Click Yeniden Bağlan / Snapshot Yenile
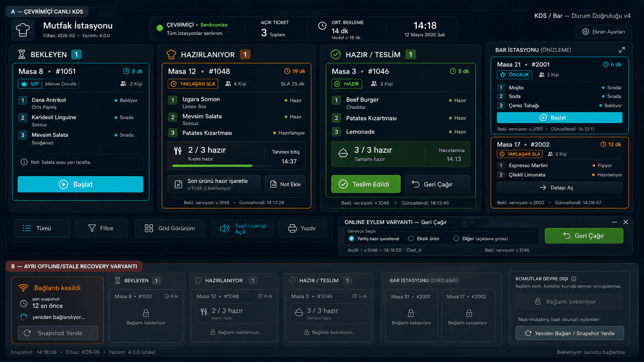The image size is (644, 362). [570, 334]
